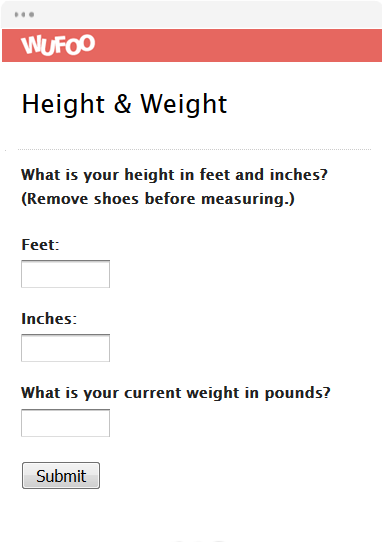Click the word Height in the heading
Viewport: 382px width, 550px height.
click(x=63, y=104)
